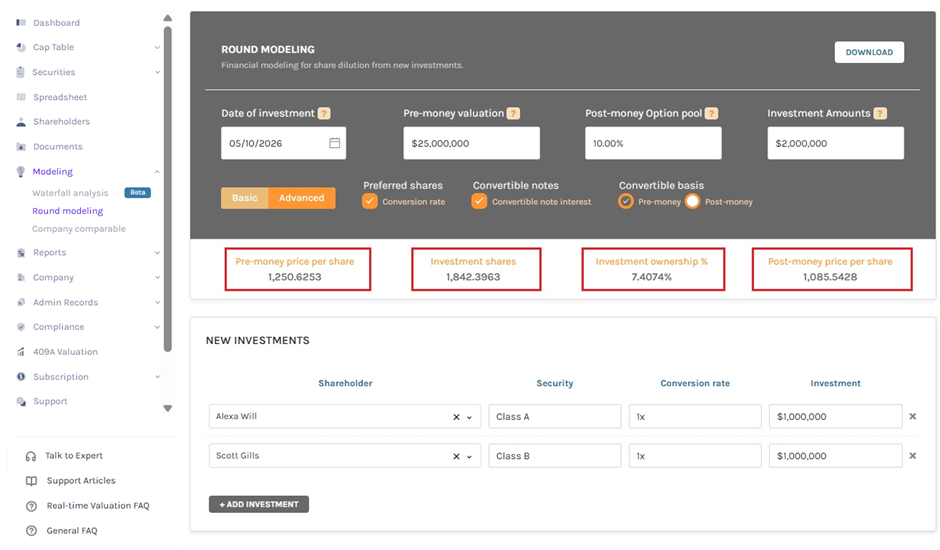This screenshot has width=940, height=550.
Task: Click the Support Articles book icon
Action: [31, 481]
